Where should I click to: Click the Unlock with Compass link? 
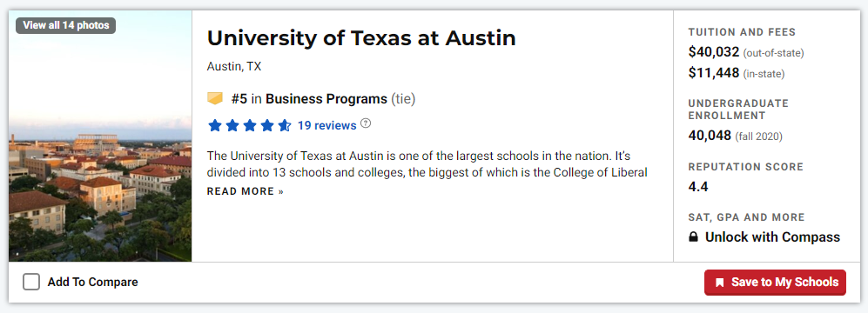pos(772,237)
